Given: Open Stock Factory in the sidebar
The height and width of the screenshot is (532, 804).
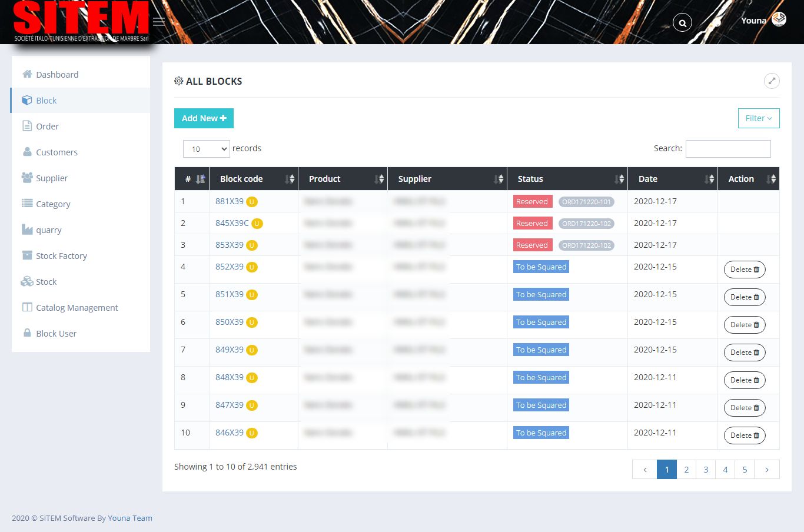Looking at the screenshot, I should [x=61, y=256].
